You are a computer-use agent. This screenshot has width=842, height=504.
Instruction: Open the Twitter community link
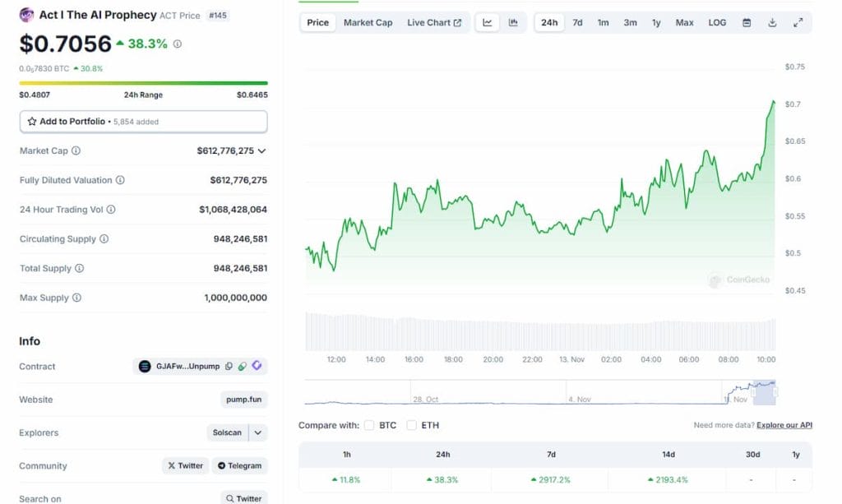tap(185, 466)
